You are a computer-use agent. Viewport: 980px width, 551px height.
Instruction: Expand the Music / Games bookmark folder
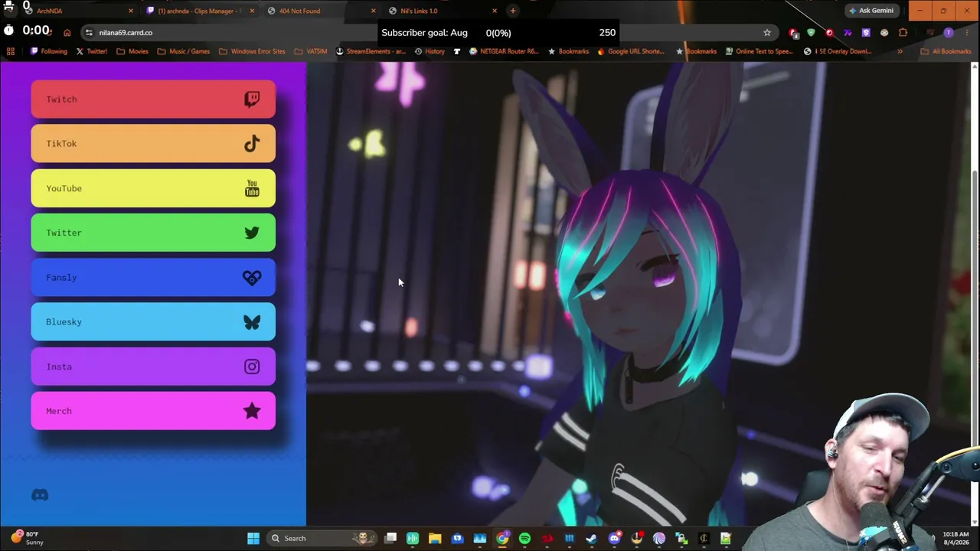pos(184,51)
